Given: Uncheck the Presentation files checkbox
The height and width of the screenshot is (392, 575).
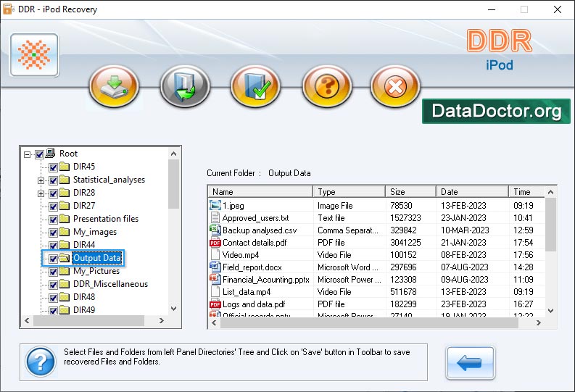Looking at the screenshot, I should (53, 220).
